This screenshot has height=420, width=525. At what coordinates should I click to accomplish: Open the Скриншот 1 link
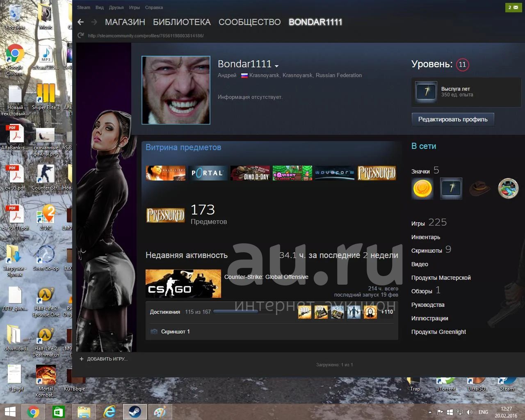(175, 331)
